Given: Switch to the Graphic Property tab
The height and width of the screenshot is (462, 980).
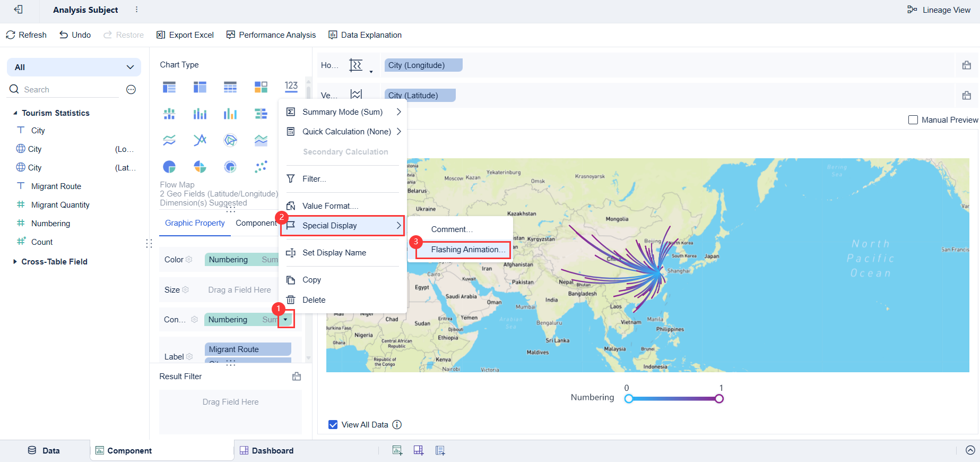Looking at the screenshot, I should point(195,223).
